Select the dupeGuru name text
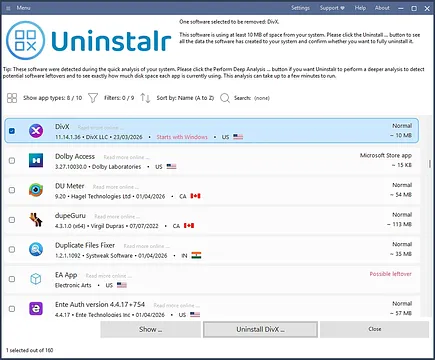 tap(70, 216)
